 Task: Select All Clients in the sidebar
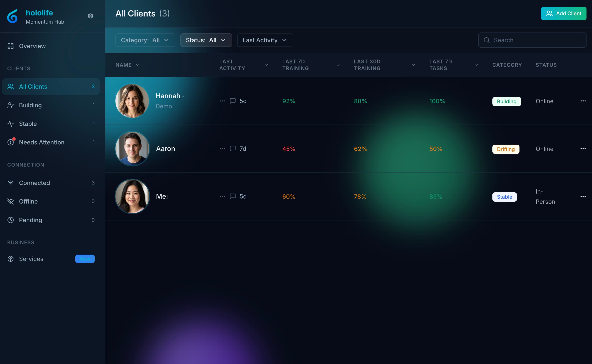(x=33, y=86)
